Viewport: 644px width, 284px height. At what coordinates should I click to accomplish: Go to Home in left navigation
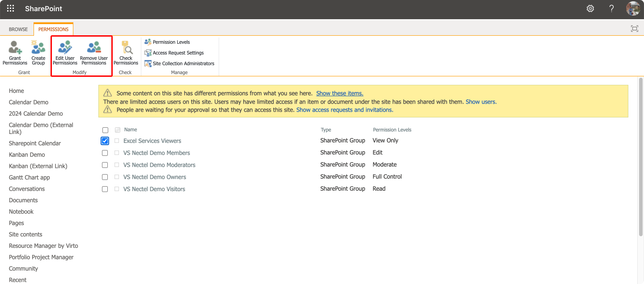17,91
